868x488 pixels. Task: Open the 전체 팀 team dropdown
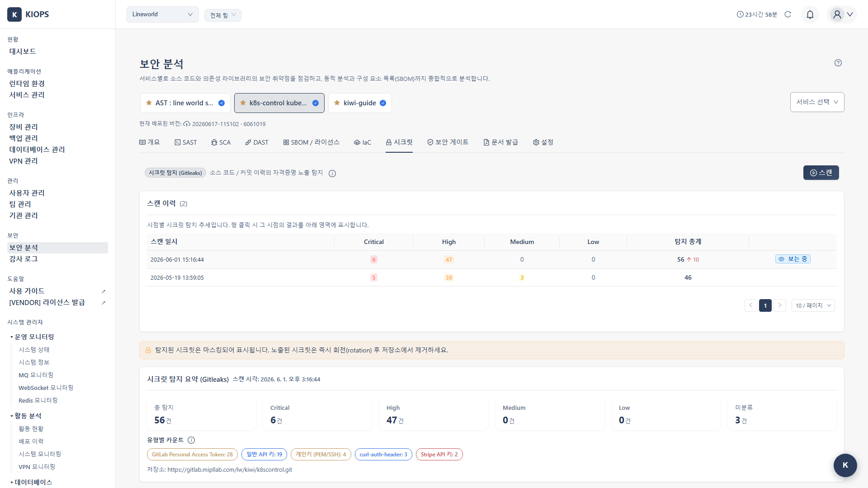pos(223,15)
